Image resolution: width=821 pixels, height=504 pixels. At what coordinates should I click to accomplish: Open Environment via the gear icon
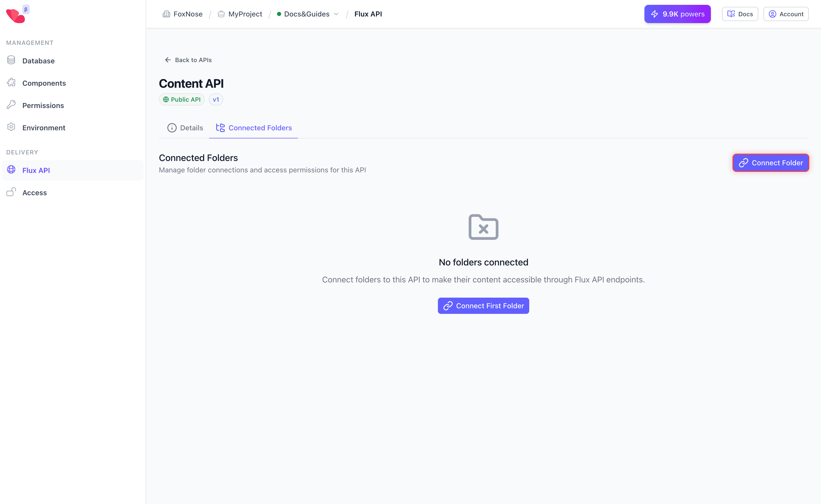point(11,127)
